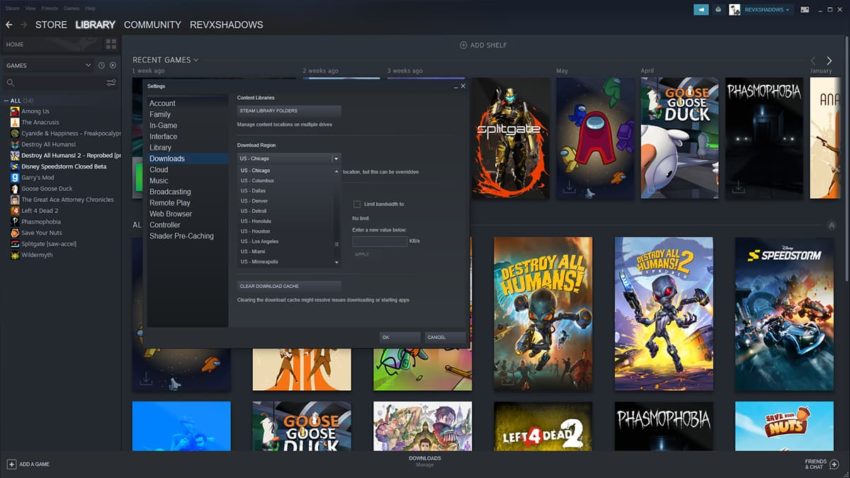Enter Big Picture mode icon
The height and width of the screenshot is (478, 850).
click(805, 10)
